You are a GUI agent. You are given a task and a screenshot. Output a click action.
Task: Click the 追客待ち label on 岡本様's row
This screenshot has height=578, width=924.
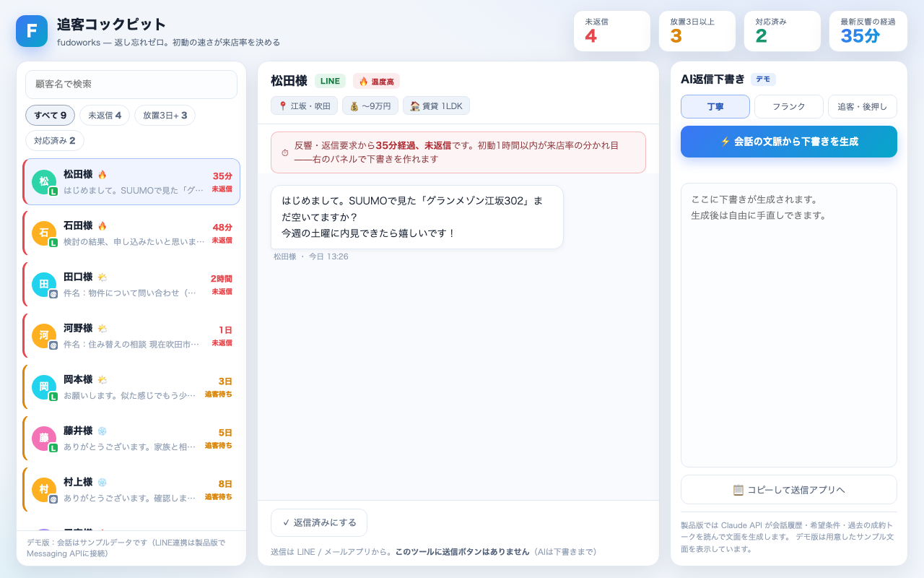click(219, 394)
